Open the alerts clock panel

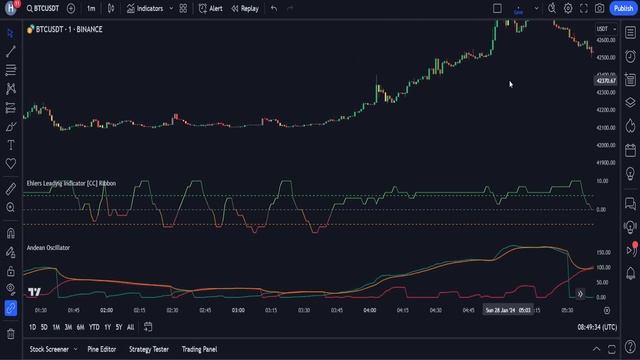point(630,56)
